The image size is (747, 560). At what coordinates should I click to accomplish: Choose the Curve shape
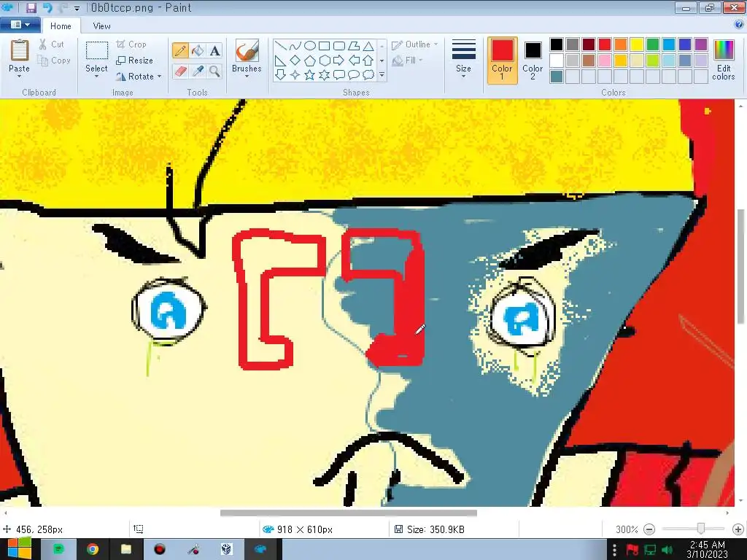pos(295,46)
